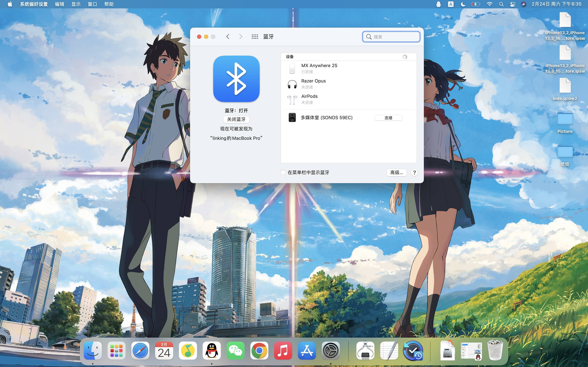Image resolution: width=588 pixels, height=367 pixels.
Task: Open 高级... advanced options
Action: 396,173
